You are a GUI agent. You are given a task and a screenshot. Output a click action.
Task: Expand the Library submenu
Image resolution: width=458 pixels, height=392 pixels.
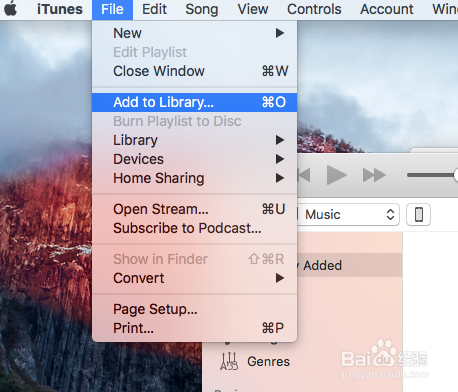click(x=194, y=140)
